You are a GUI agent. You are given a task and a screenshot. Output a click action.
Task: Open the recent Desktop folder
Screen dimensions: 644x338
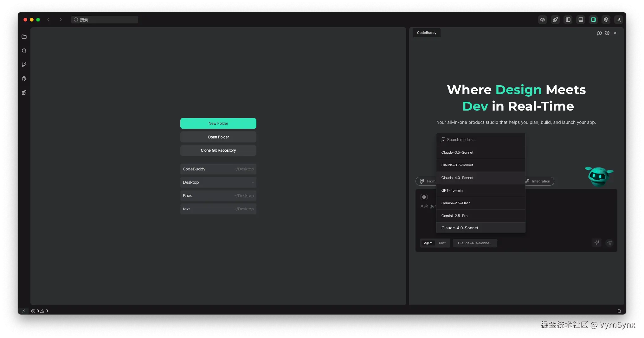(x=218, y=182)
